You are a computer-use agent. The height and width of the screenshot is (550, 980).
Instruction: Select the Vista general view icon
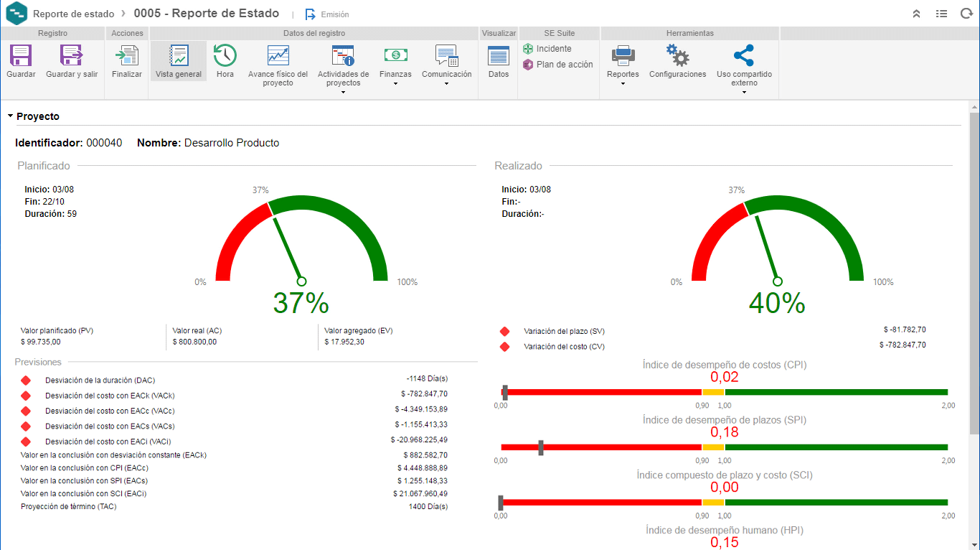click(179, 55)
